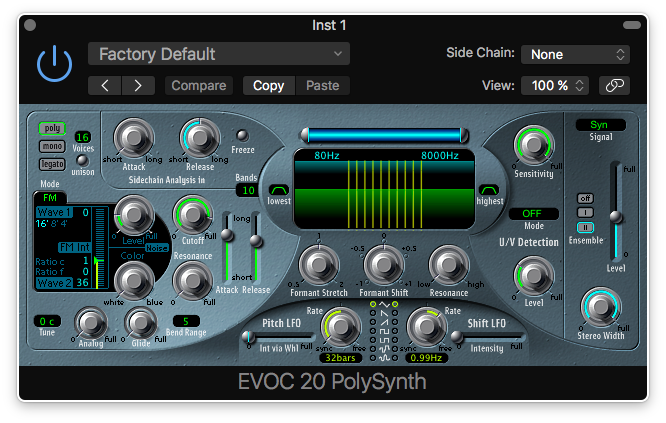Screen dimensions: 666x423
Task: Click the filter Resonance knob near Cutoff
Action: point(193,280)
